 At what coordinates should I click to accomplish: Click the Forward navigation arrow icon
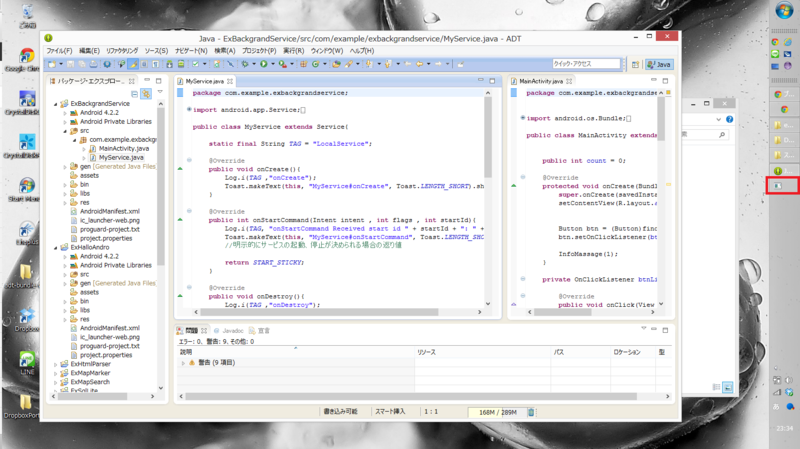(438, 64)
